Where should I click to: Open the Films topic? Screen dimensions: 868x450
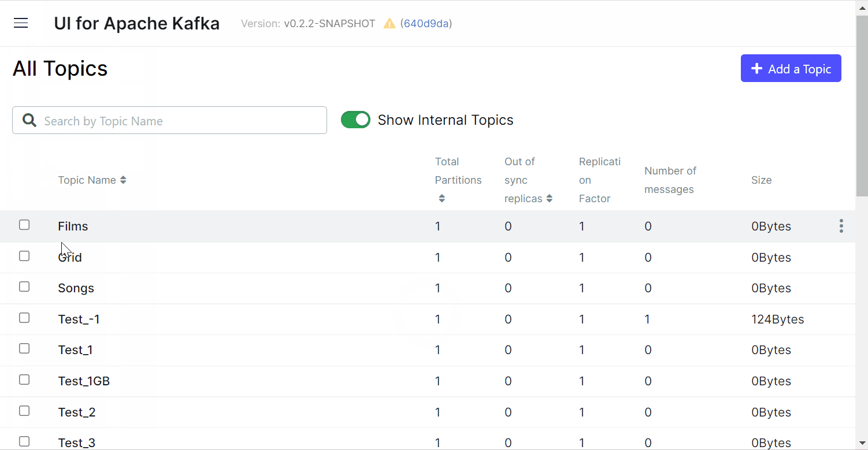tap(73, 226)
